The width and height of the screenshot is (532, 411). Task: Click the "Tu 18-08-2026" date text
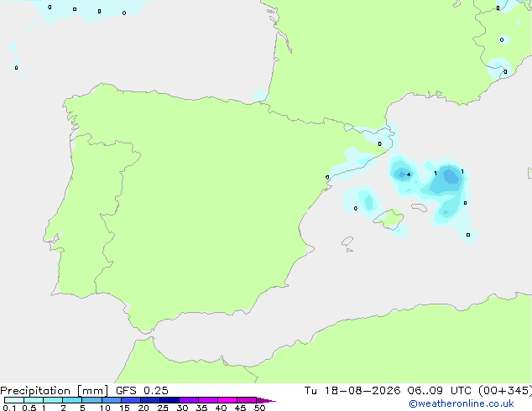352,391
